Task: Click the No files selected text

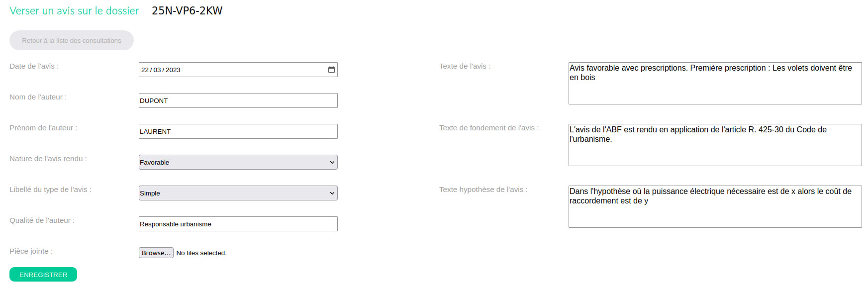Action: 201,253
